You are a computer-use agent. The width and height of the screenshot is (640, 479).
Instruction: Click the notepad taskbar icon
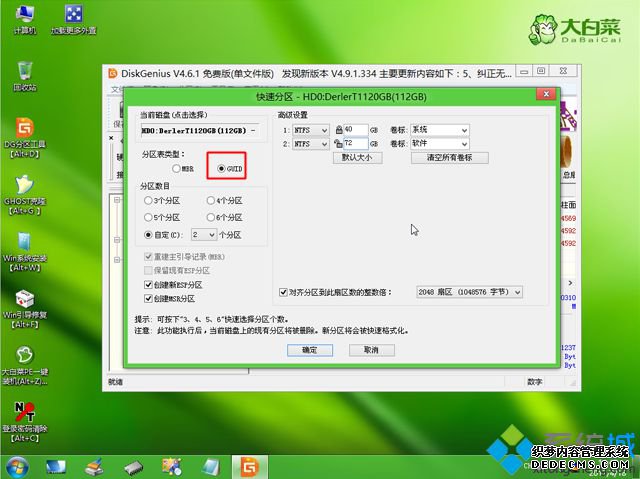(x=211, y=467)
